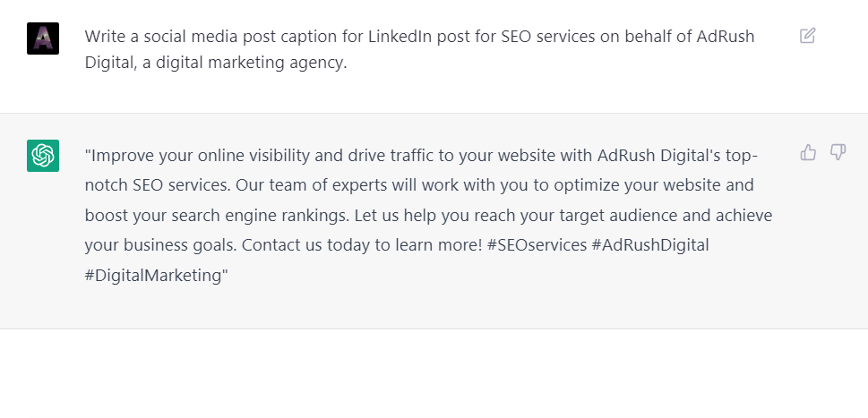Click the green ChatGPT logo avatar
Viewport: 868px width, 418px height.
coord(43,156)
